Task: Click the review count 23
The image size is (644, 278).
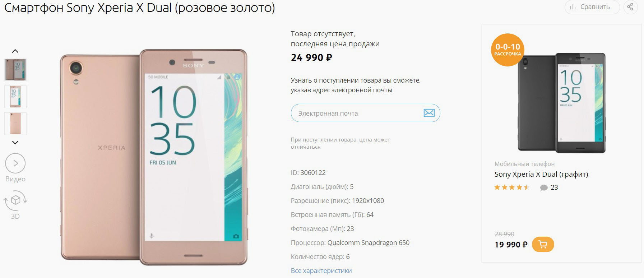Action: coord(554,187)
